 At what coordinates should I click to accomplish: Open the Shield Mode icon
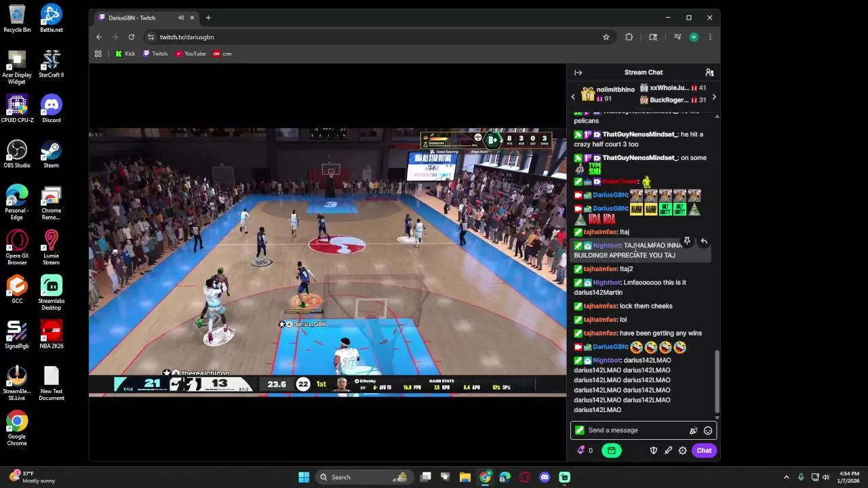point(654,451)
